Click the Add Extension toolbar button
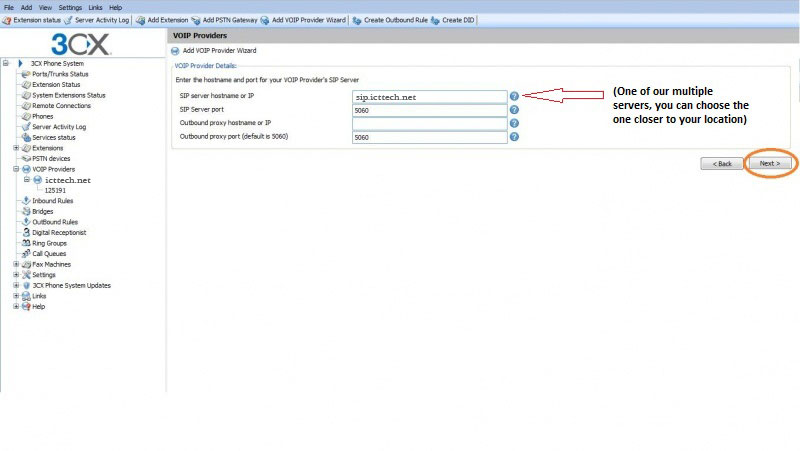800x451 pixels. (165, 20)
